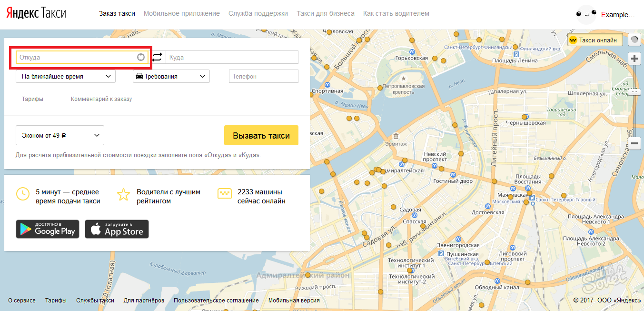
Task: Click the Обводный канал metro marker
Action: point(497,281)
